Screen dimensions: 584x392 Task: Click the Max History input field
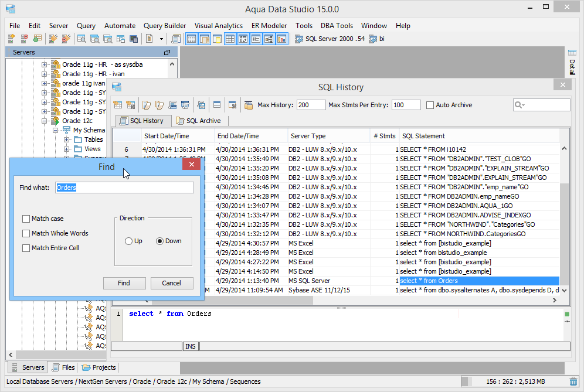(x=311, y=105)
